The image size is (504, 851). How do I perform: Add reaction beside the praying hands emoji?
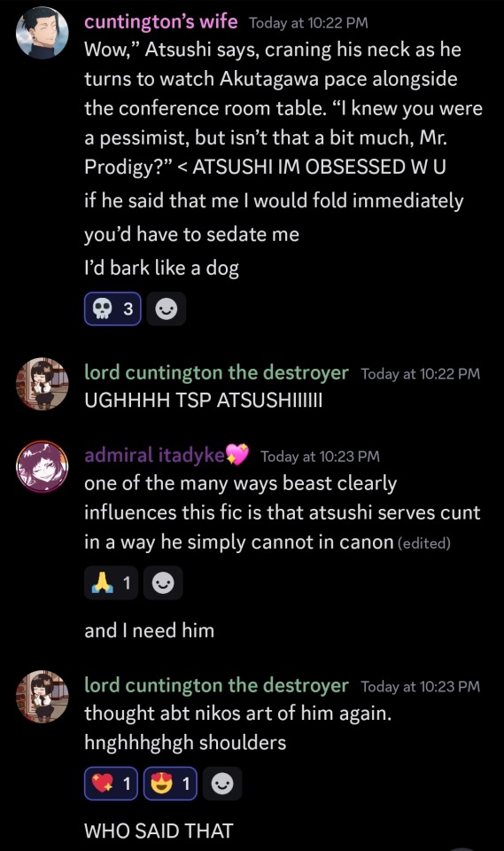[x=163, y=583]
